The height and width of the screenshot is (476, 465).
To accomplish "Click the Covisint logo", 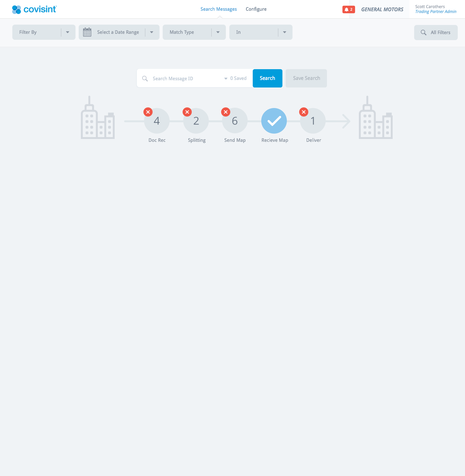I will click(x=34, y=9).
